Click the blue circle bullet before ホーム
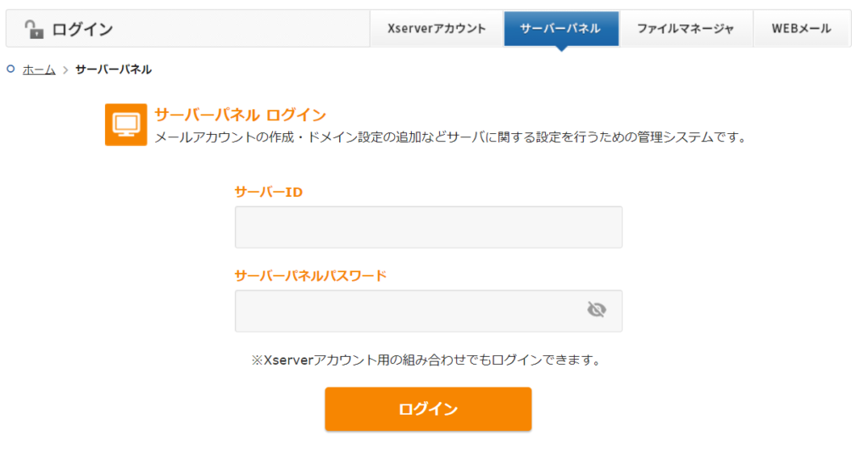 [10, 70]
